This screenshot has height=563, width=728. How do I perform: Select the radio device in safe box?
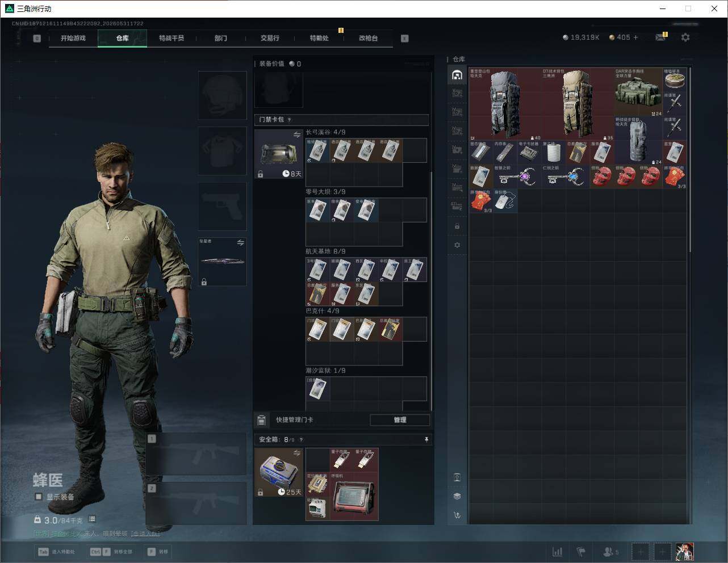354,497
